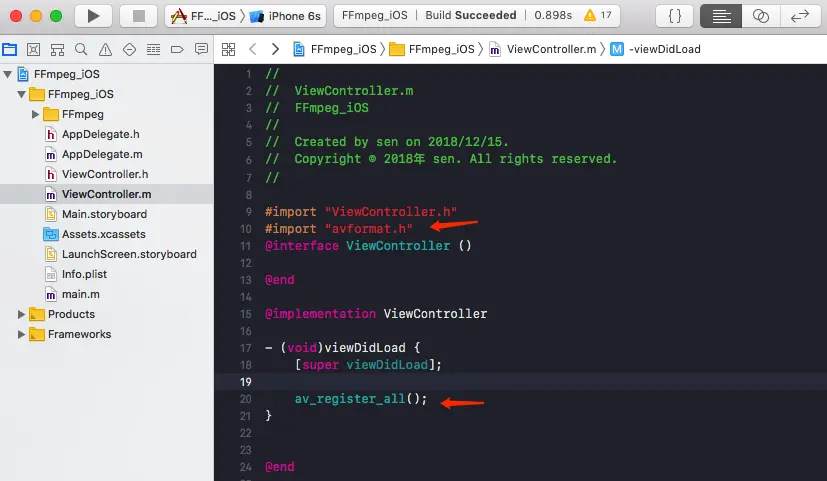
Task: Click "ViewController.h" import string
Action: point(391,212)
